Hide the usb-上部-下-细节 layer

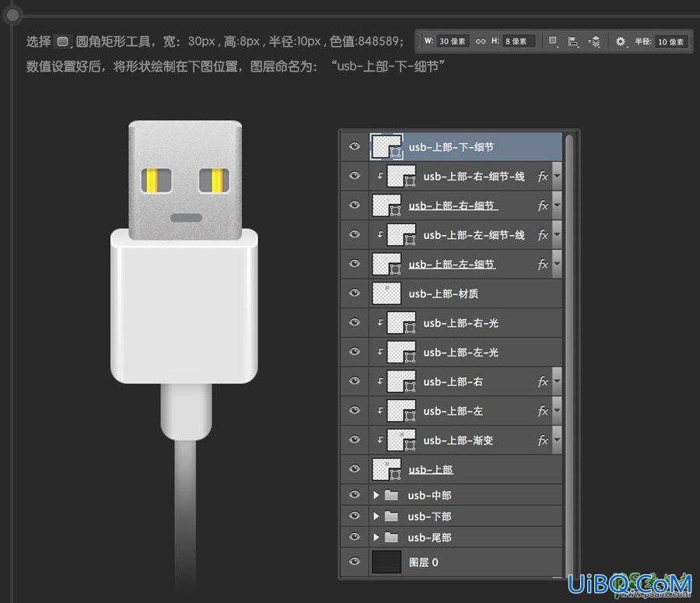click(355, 146)
